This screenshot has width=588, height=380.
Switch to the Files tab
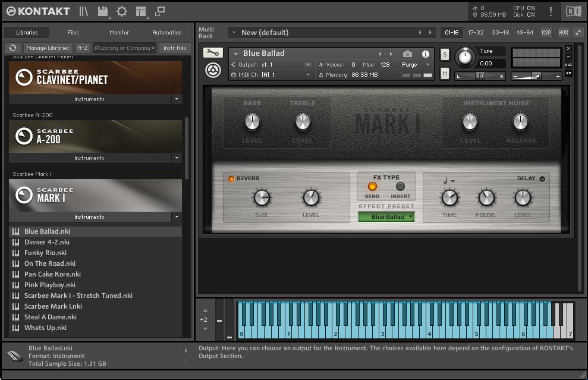coord(73,33)
